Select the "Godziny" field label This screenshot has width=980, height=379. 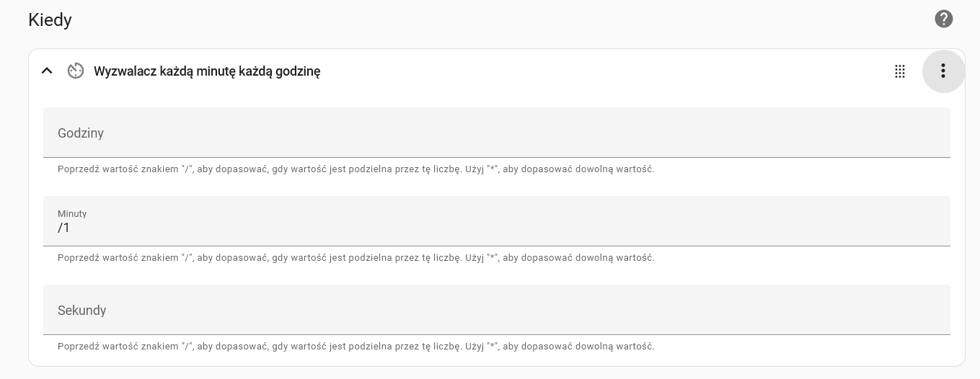coord(81,133)
